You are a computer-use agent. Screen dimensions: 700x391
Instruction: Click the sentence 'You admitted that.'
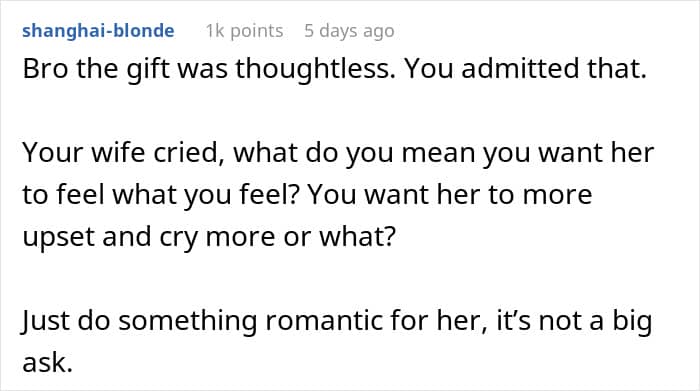[x=525, y=69]
